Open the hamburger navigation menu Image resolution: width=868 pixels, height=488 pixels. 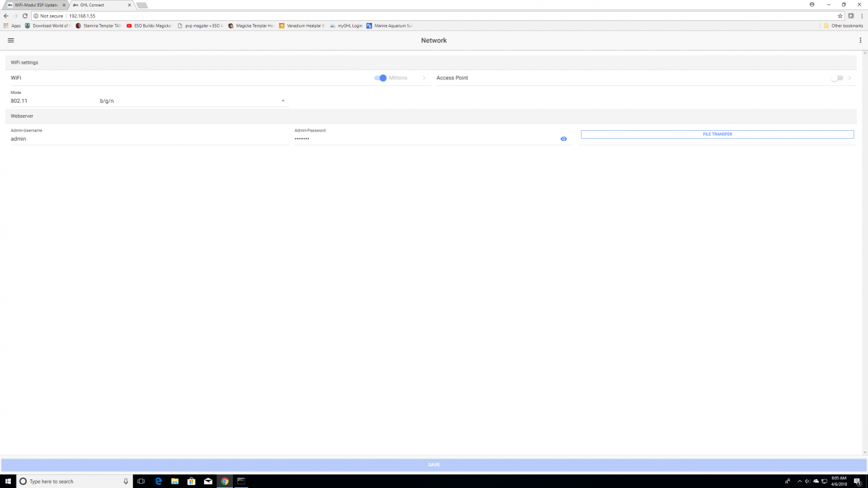pyautogui.click(x=11, y=40)
